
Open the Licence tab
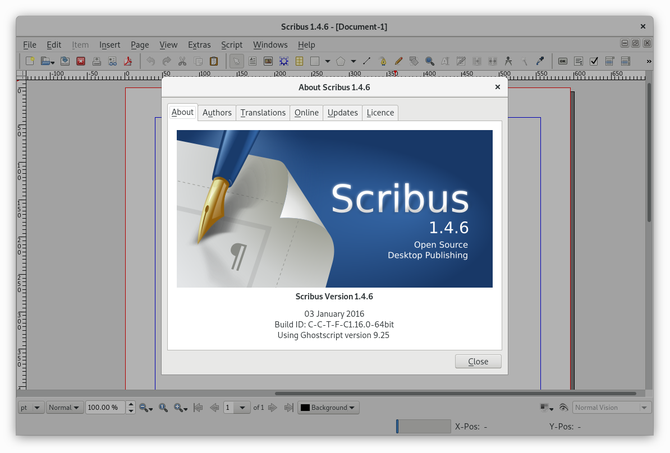[380, 113]
